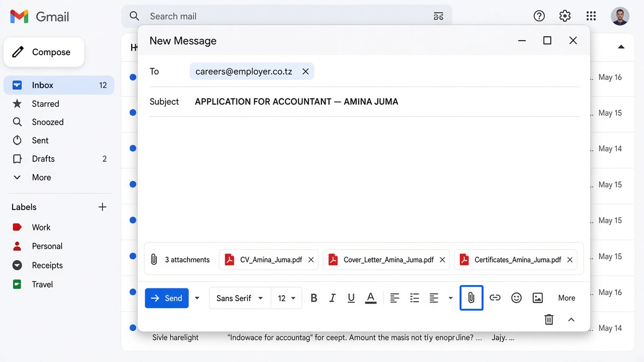Screen dimensions: 644x362
Task: Discard draft with the trash icon
Action: (549, 319)
